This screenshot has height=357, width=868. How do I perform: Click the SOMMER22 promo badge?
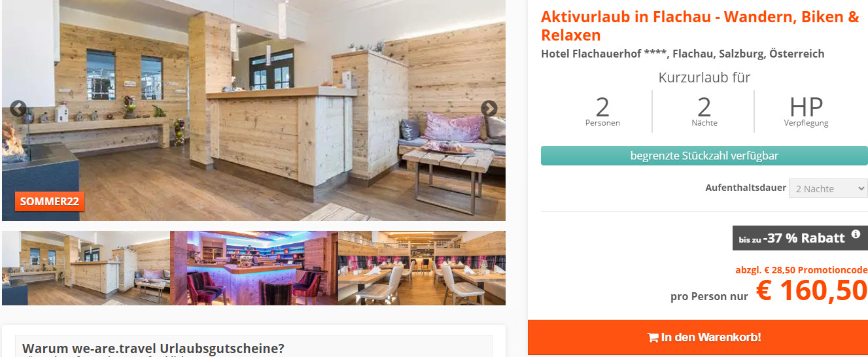click(x=50, y=201)
